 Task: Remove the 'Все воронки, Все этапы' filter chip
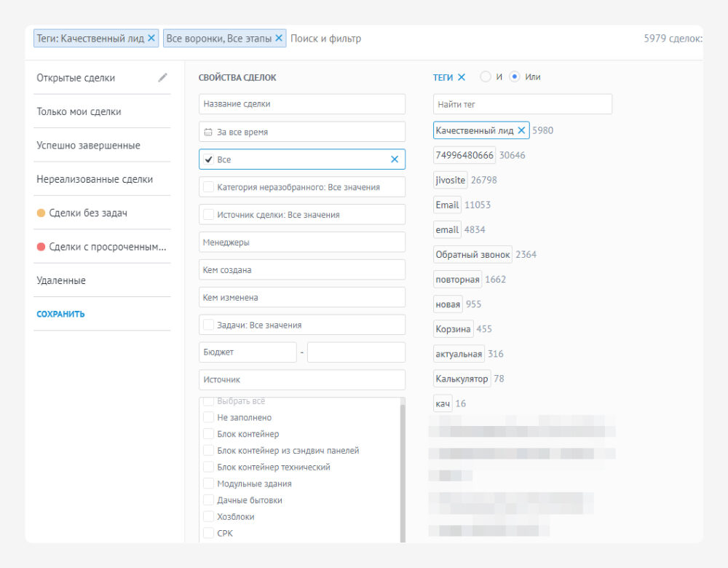click(279, 39)
